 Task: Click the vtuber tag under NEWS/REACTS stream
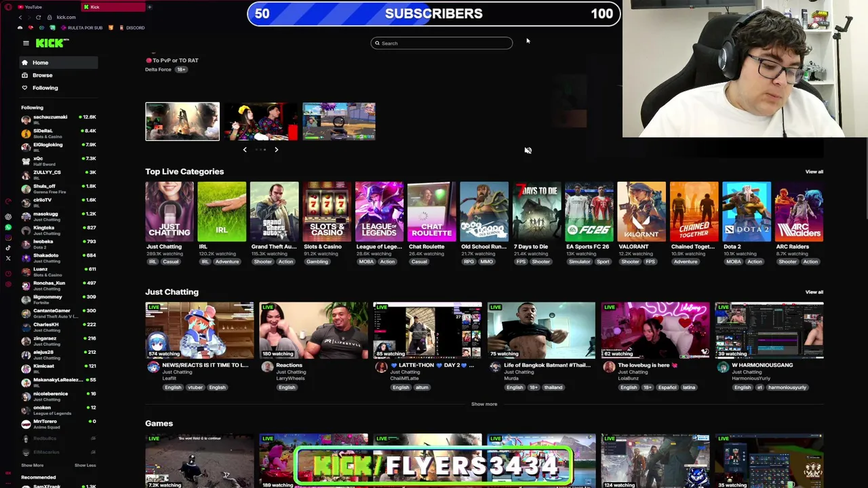pos(195,387)
